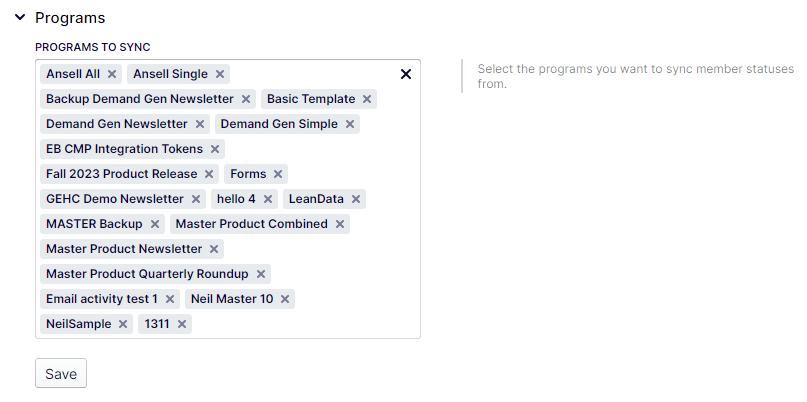Remove Fall 2023 Product Release chip
807x402 pixels.
click(x=209, y=174)
